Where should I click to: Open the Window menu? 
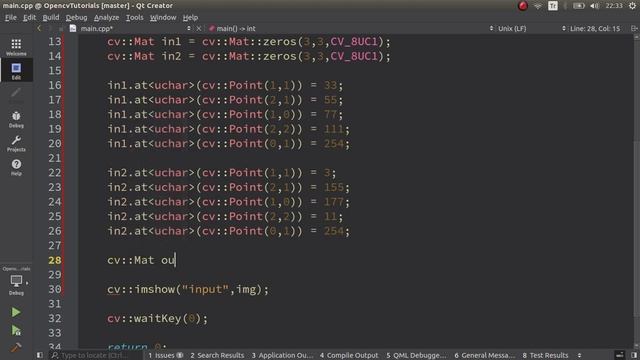click(163, 18)
